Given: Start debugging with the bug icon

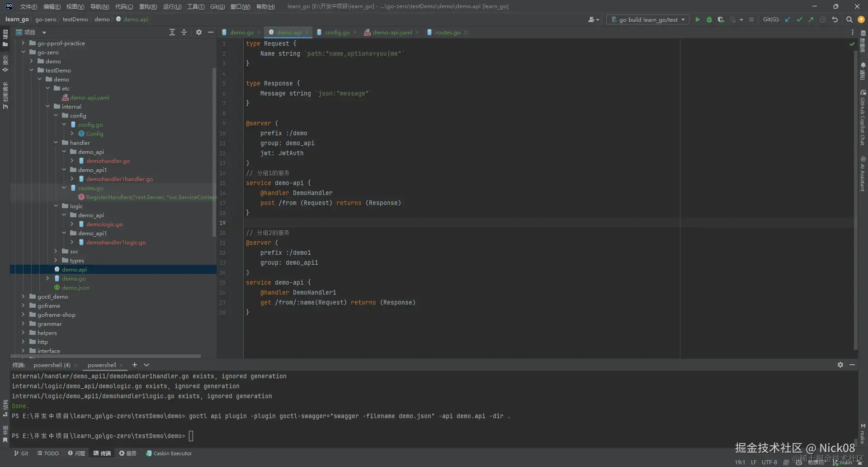Looking at the screenshot, I should coord(709,19).
